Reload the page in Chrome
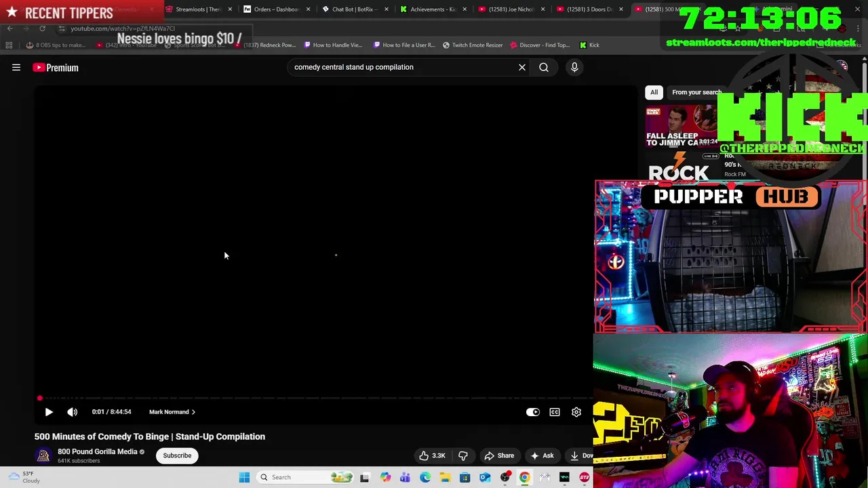The height and width of the screenshot is (488, 868). [x=42, y=28]
